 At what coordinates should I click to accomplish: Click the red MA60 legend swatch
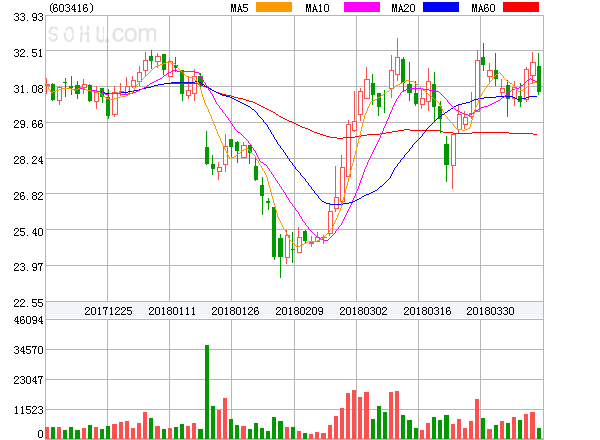point(521,7)
